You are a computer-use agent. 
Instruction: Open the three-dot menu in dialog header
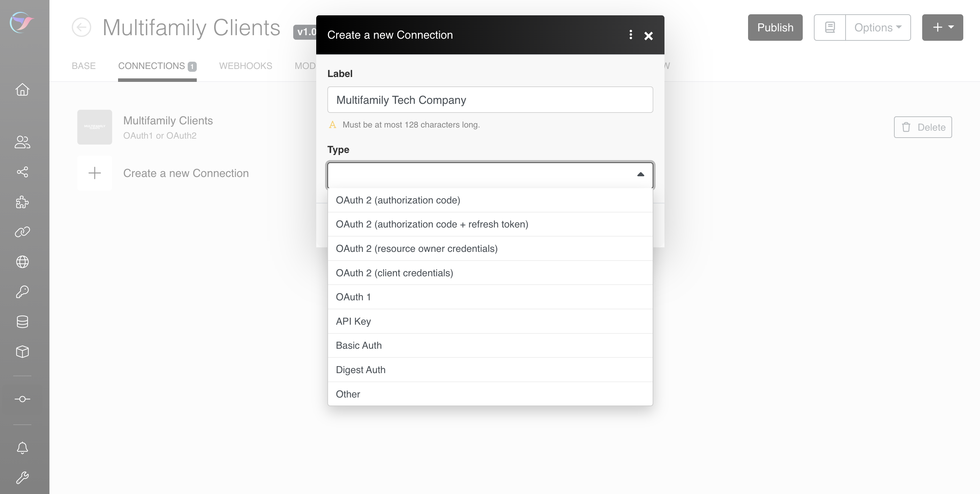tap(630, 35)
